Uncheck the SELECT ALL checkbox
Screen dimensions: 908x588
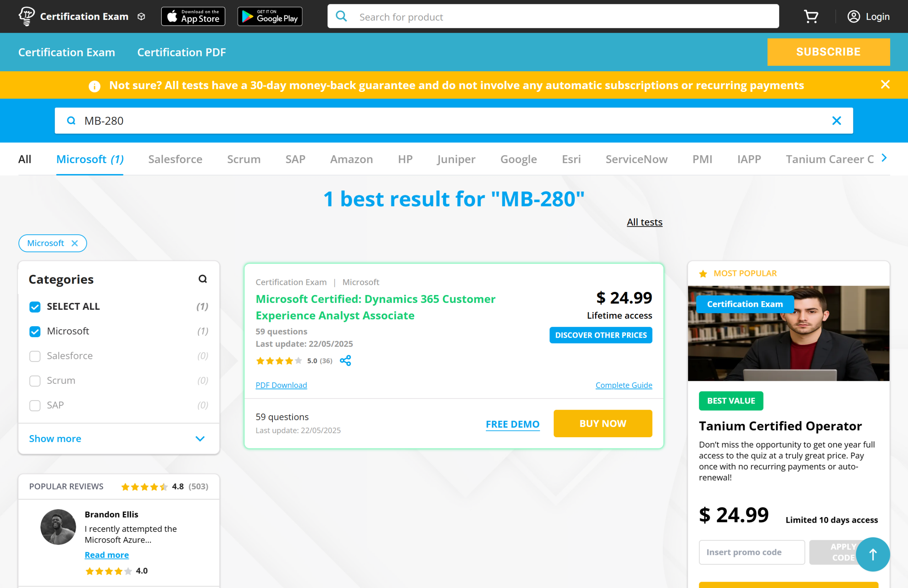coord(35,307)
